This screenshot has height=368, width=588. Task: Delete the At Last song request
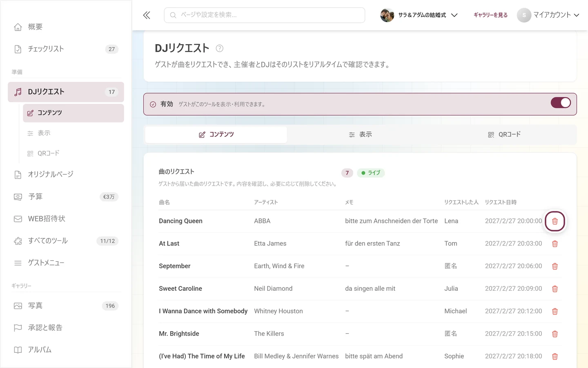555,244
